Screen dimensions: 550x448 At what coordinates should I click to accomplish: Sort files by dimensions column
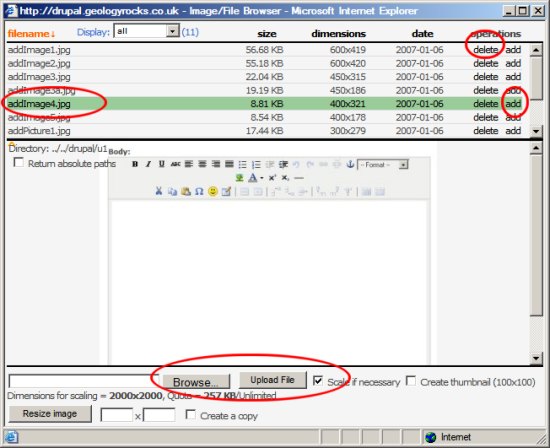pos(338,34)
